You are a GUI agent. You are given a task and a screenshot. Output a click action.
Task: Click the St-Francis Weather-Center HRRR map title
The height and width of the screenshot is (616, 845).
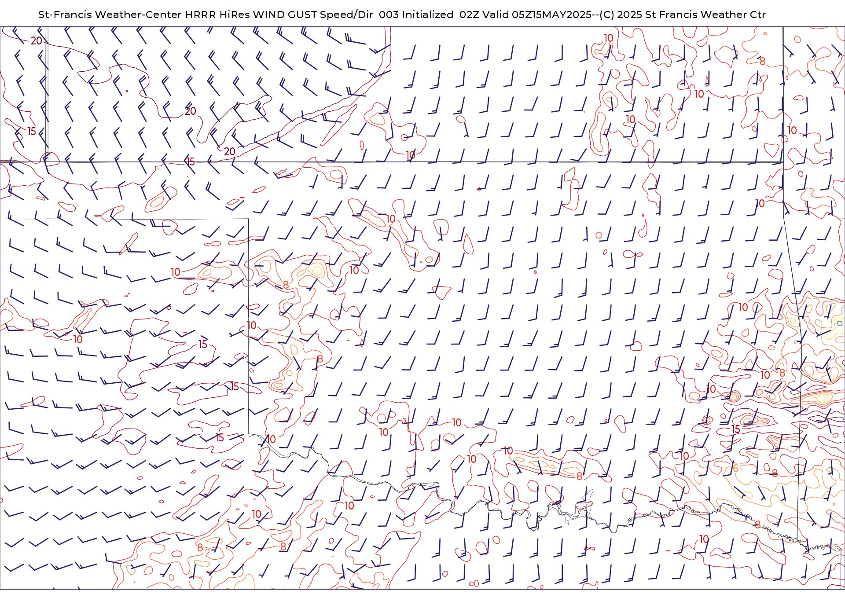click(x=402, y=15)
